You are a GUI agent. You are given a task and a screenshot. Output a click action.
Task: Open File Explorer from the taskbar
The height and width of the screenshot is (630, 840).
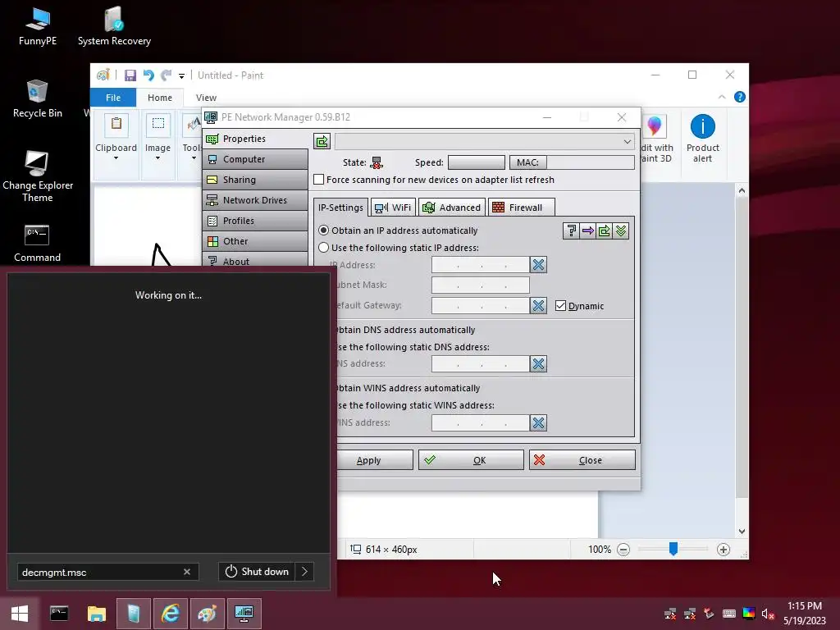[x=97, y=614]
